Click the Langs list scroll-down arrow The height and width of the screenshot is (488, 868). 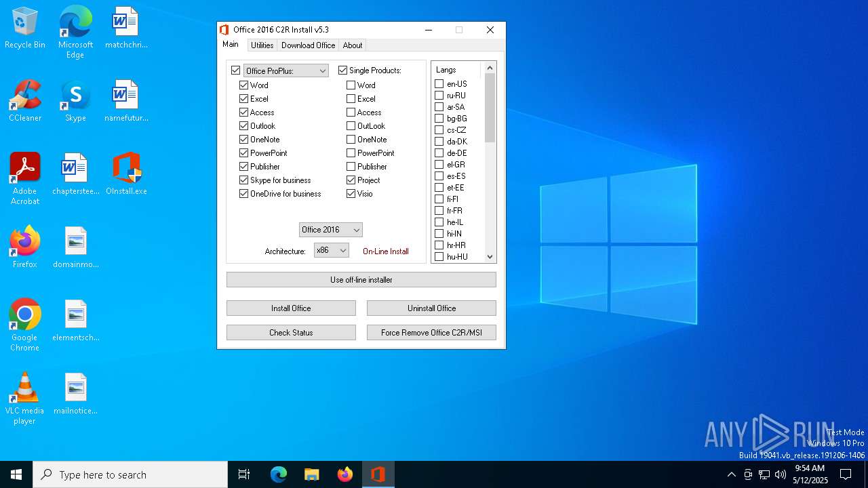pos(490,257)
